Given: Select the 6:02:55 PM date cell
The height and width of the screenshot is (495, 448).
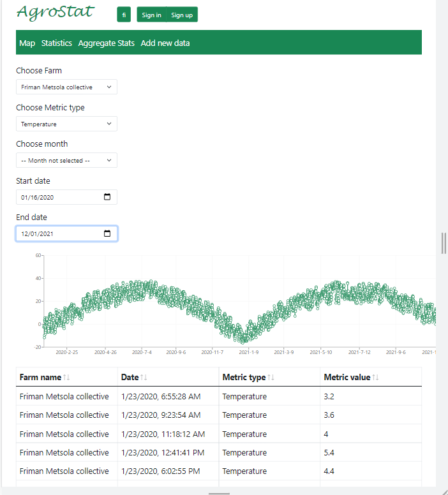Looking at the screenshot, I should pos(168,471).
